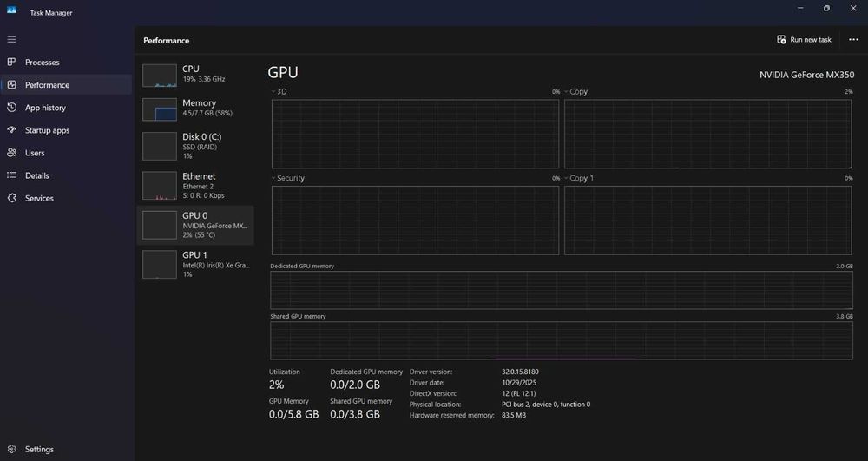Viewport: 868px width, 461px height.
Task: Click DirectX version 12 (FL 12.1)
Action: point(519,393)
